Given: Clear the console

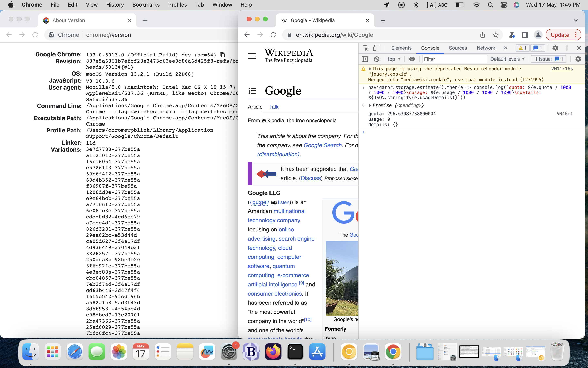Looking at the screenshot, I should point(377,59).
